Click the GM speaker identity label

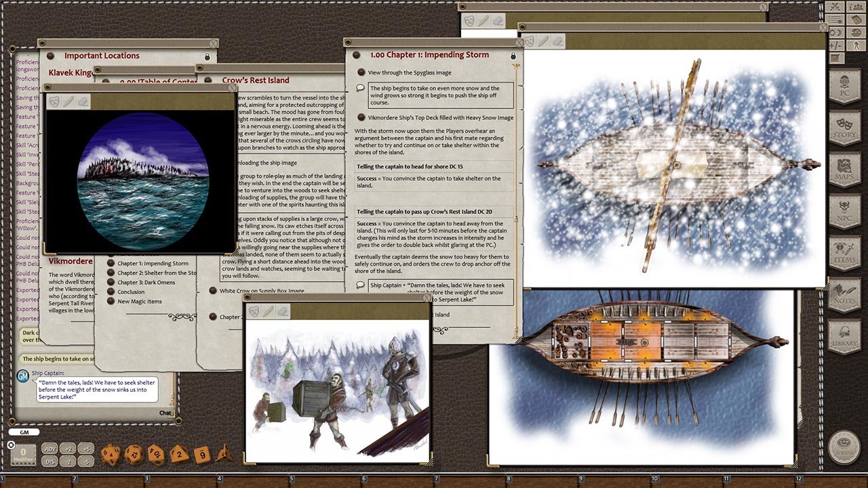[24, 432]
